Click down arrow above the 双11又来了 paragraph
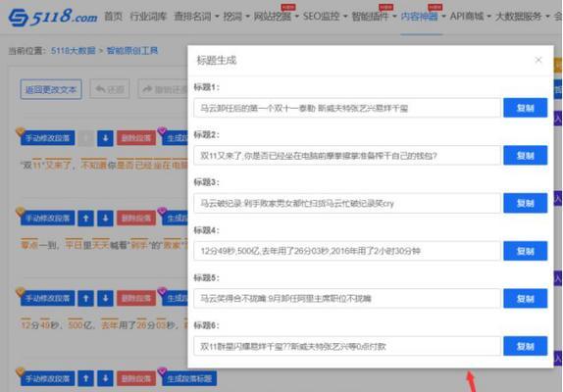Screen dimensions: 563x392 click(105, 138)
